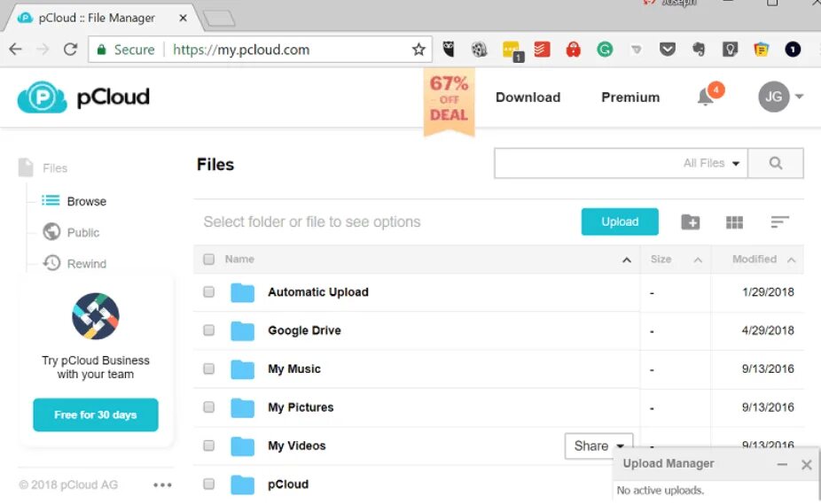This screenshot has width=821, height=504.
Task: Tick the select-all checkbox in header
Action: tap(209, 259)
